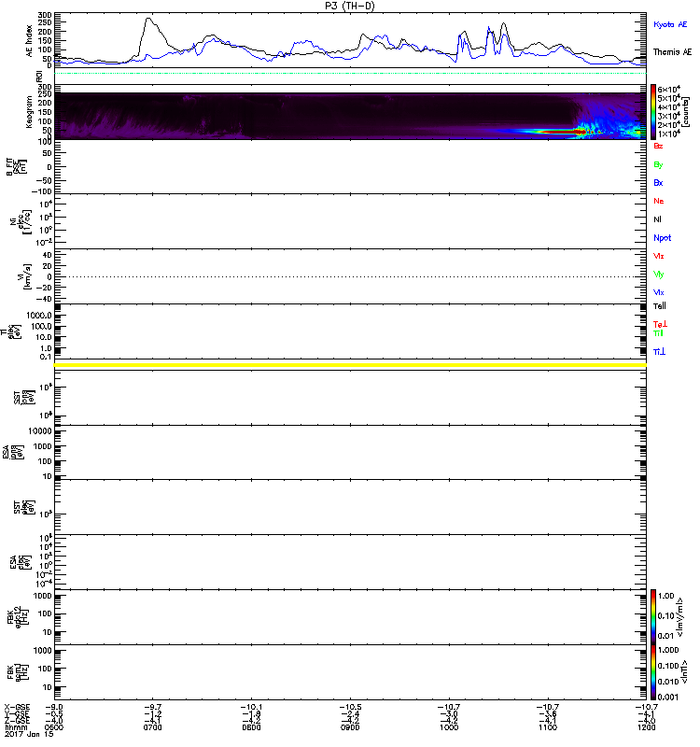
Task: Click the red Vix velocity legend label
Action: (x=658, y=256)
